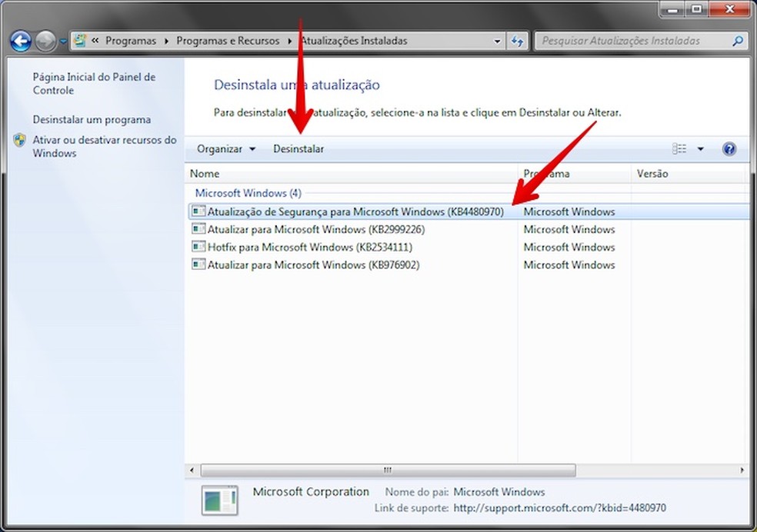Click the shield icon beside Ativar recursos
This screenshot has width=757, height=532.
pyautogui.click(x=19, y=141)
